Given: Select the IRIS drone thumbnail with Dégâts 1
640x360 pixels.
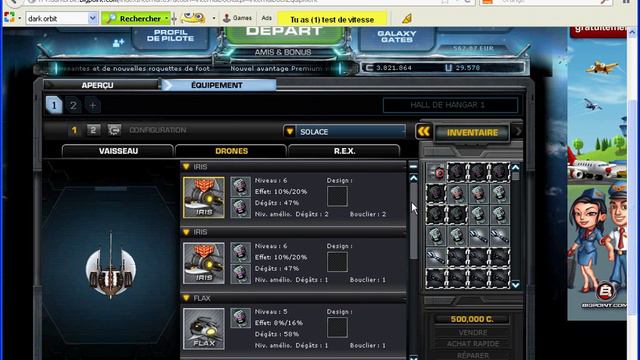Looking at the screenshot, I should 204,263.
